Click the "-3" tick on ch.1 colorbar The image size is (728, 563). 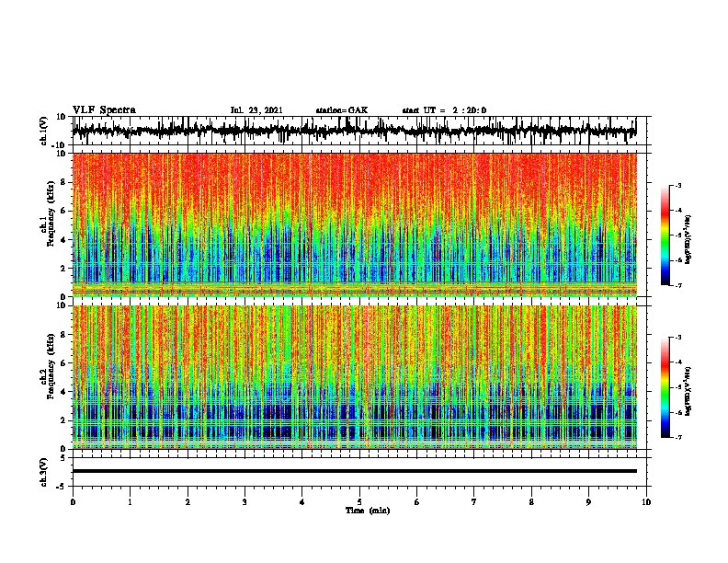click(677, 185)
